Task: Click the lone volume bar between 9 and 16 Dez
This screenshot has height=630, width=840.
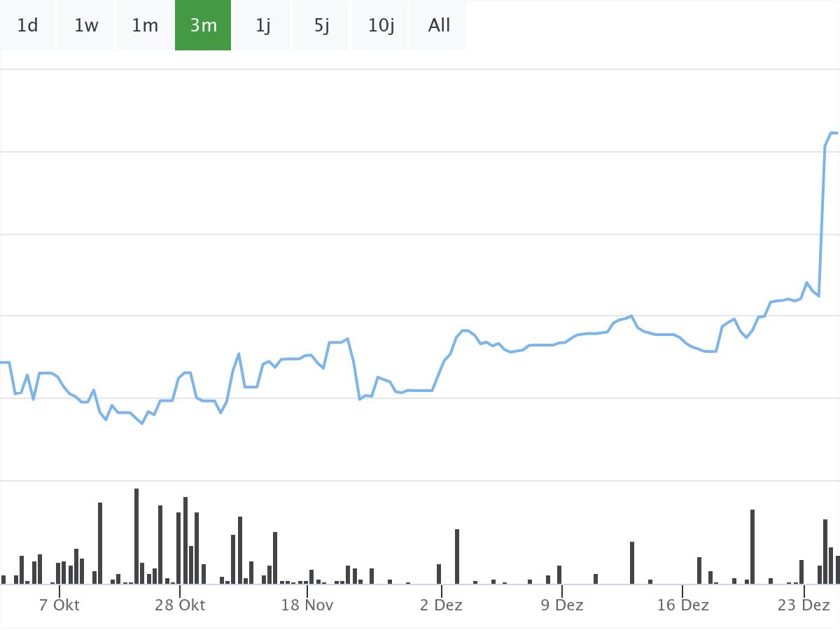Action: [632, 562]
